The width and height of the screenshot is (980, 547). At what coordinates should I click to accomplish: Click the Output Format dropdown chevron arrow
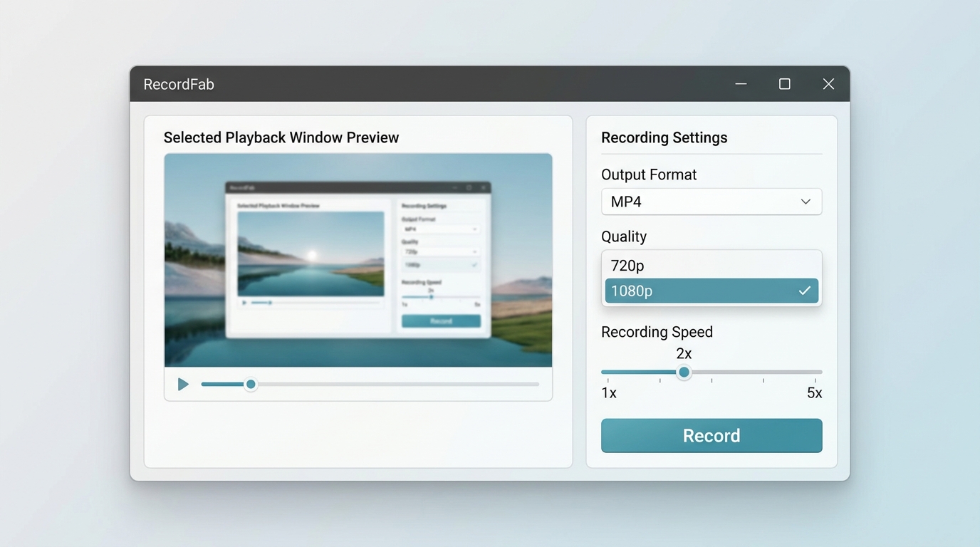[x=806, y=202]
